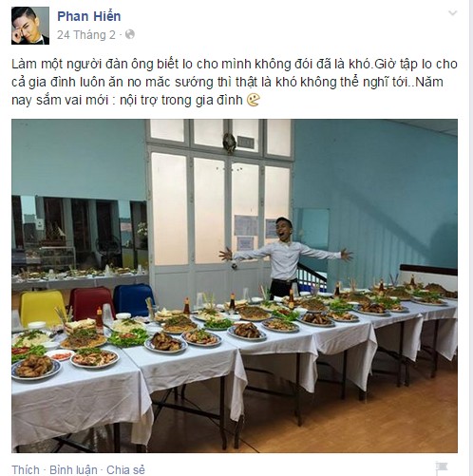Open comments with Bình luận
Viewport: 473px width, 476px height.
tap(73, 469)
